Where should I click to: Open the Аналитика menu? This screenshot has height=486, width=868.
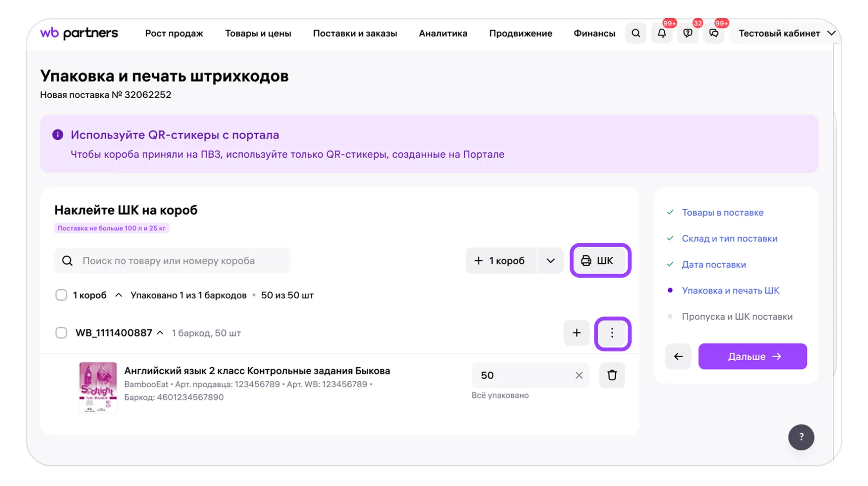[x=443, y=33]
